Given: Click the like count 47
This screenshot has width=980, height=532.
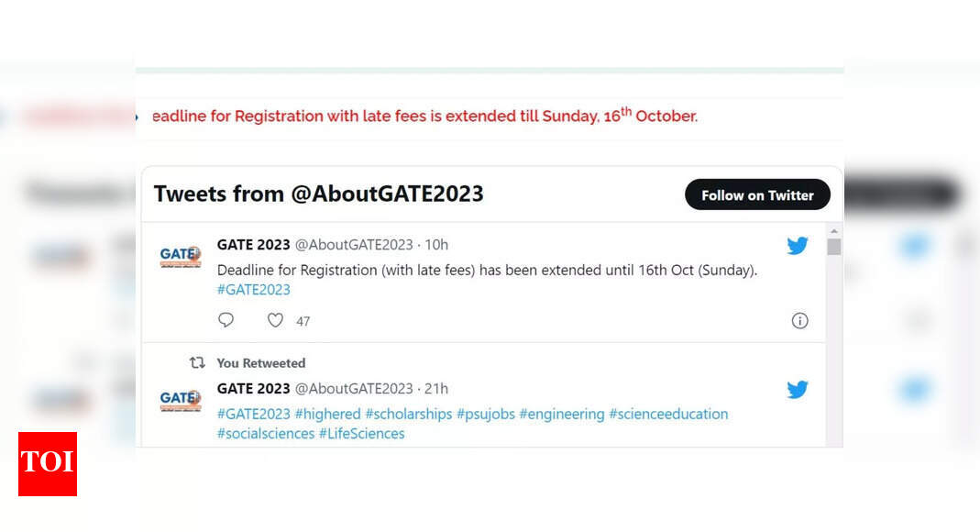Looking at the screenshot, I should coord(303,320).
